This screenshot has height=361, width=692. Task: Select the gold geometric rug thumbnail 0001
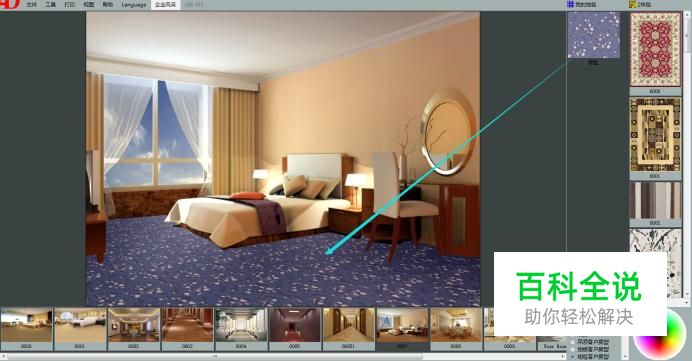point(655,135)
